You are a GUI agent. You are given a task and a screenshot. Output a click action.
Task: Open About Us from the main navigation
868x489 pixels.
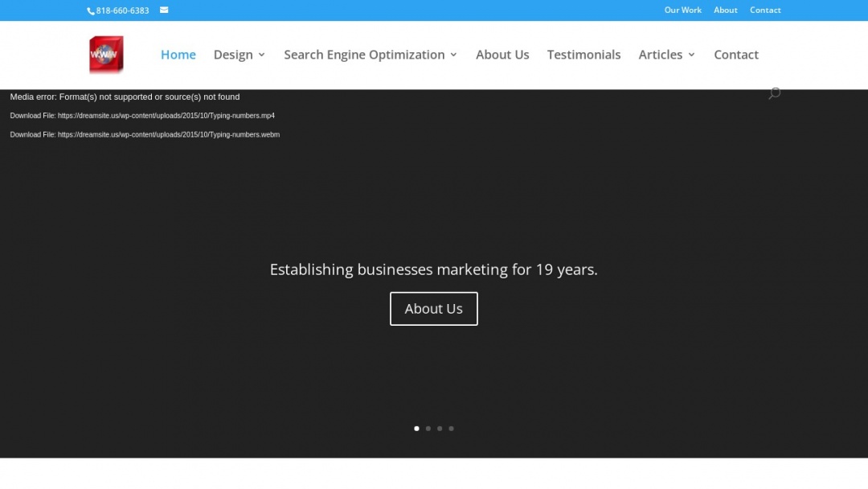[502, 55]
